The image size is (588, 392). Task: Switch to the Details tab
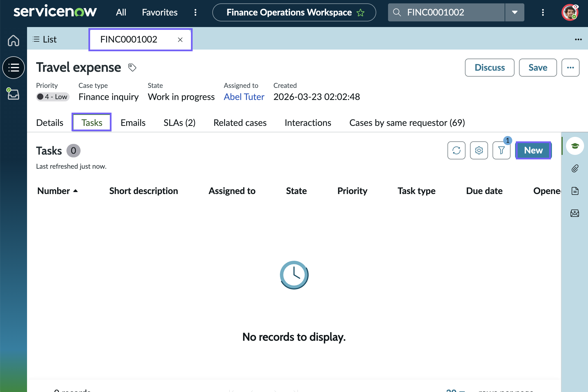pyautogui.click(x=50, y=123)
